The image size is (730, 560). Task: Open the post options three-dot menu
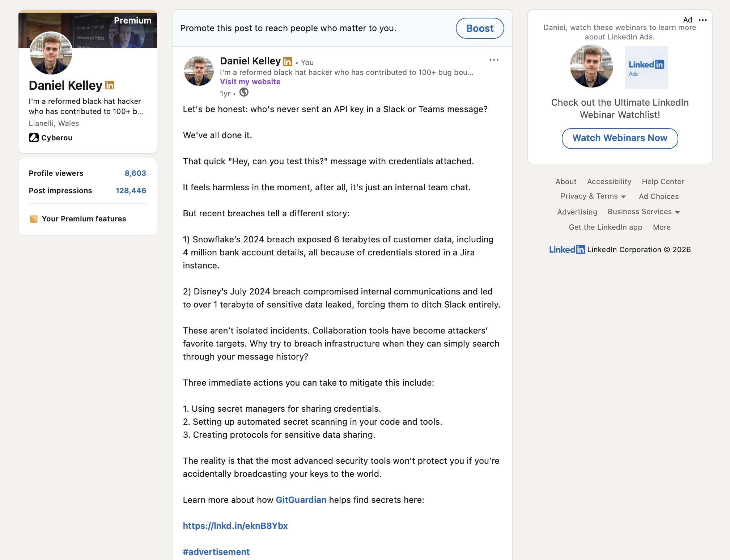pyautogui.click(x=494, y=60)
